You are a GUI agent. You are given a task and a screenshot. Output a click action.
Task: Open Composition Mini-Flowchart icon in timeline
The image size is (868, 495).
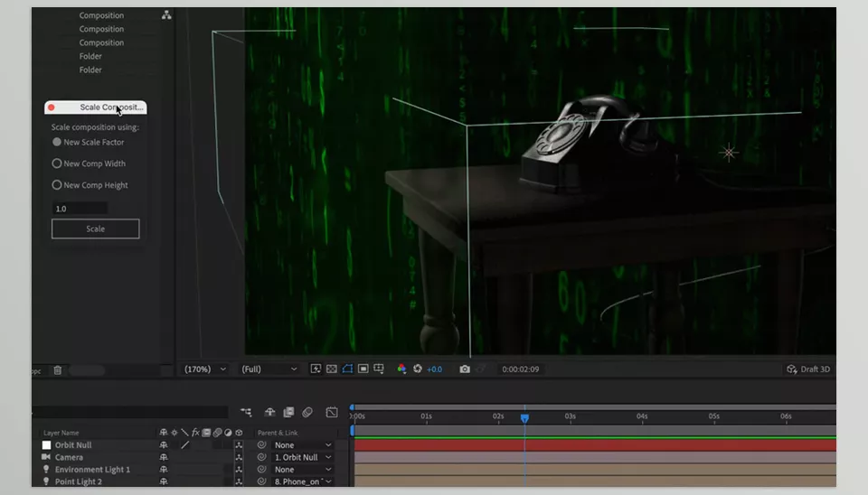point(246,412)
